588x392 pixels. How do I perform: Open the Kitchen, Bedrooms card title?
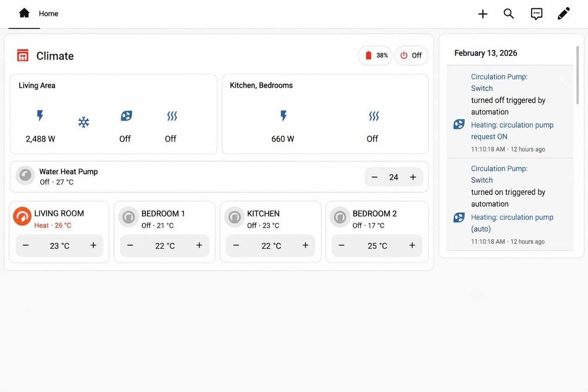pos(261,85)
